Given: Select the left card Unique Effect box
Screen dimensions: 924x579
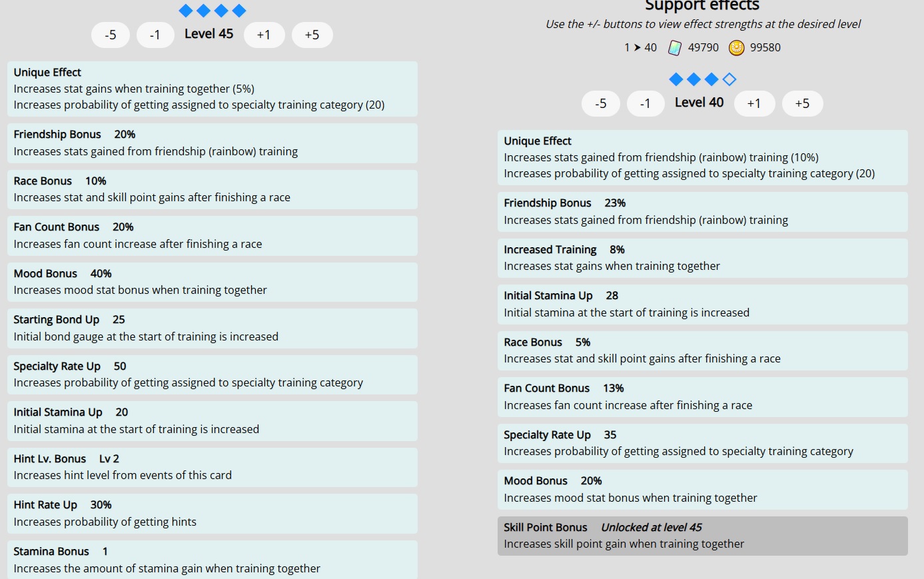Looking at the screenshot, I should pos(213,89).
